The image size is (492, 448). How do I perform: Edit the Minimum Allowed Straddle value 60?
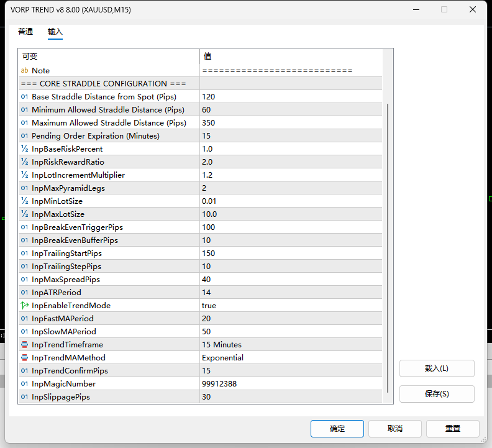(x=291, y=109)
